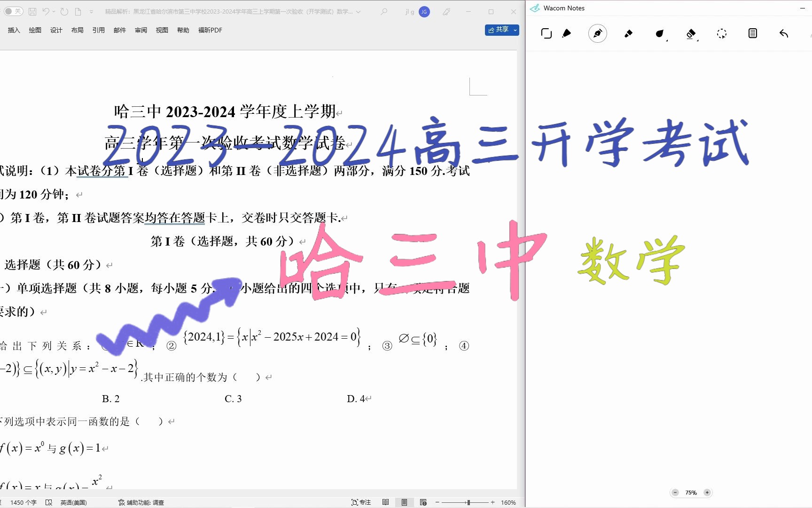Open the 引用 ribbon tab
812x508 pixels.
[x=99, y=30]
